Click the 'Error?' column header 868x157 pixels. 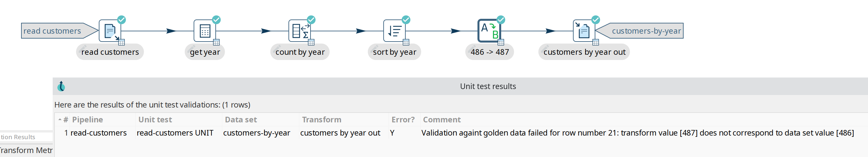click(403, 119)
